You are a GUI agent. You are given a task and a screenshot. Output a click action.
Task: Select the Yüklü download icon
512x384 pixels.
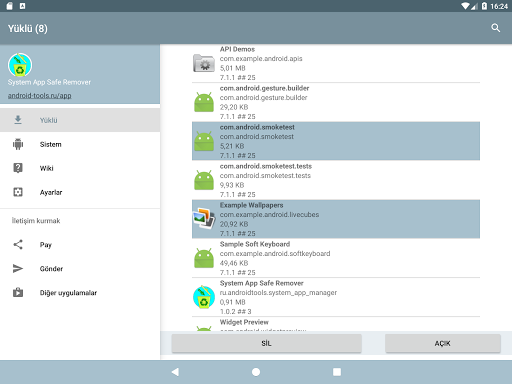(x=18, y=120)
